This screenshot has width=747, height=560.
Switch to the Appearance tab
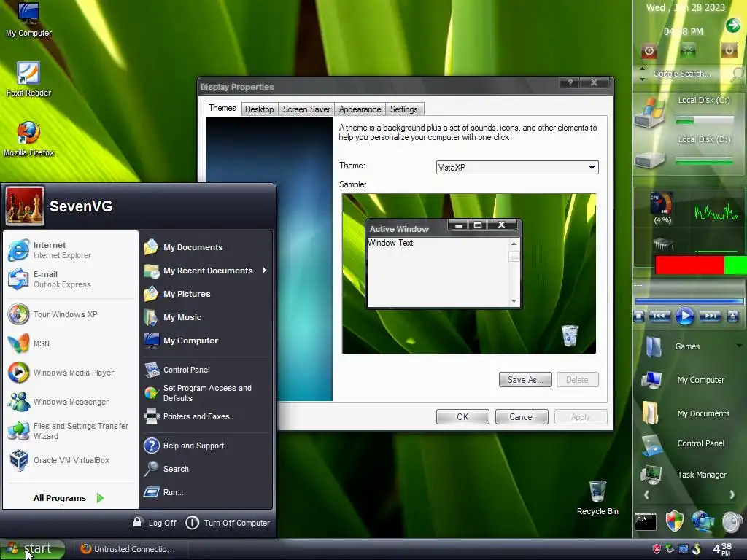pyautogui.click(x=360, y=109)
